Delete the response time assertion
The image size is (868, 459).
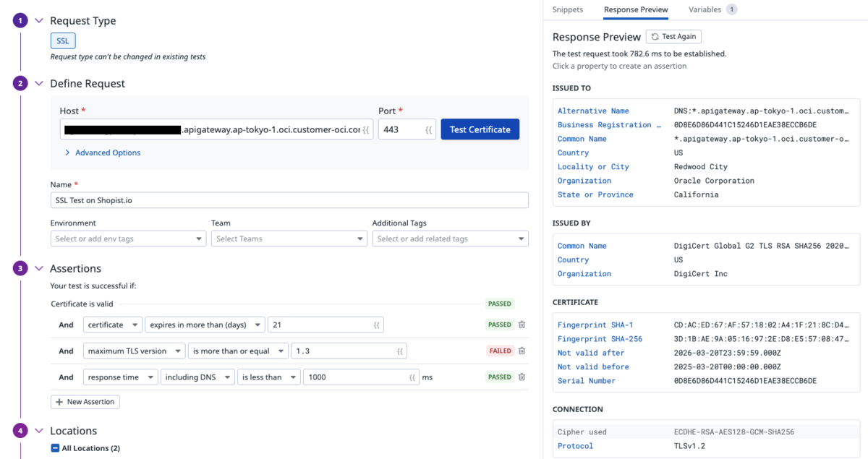(522, 377)
